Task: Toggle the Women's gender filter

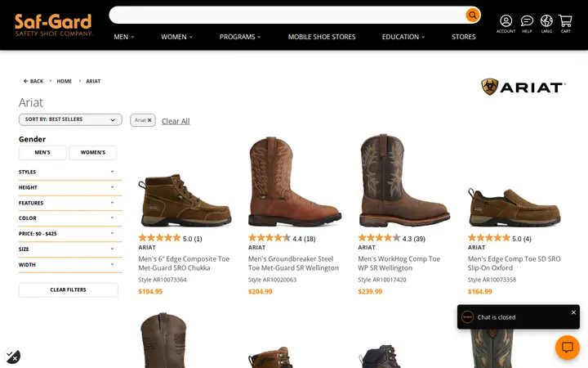Action: click(x=93, y=152)
